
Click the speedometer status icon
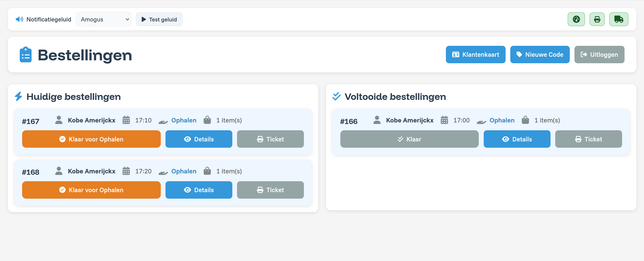click(x=576, y=19)
